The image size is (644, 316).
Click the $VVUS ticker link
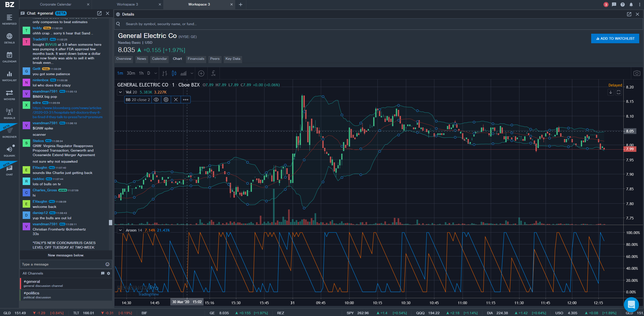coord(51,45)
